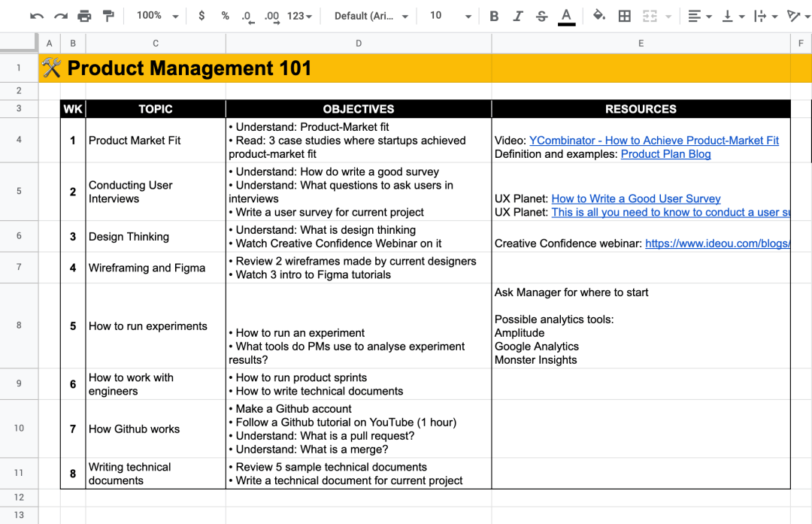Toggle Italic formatting
The image size is (812, 524).
click(518, 16)
